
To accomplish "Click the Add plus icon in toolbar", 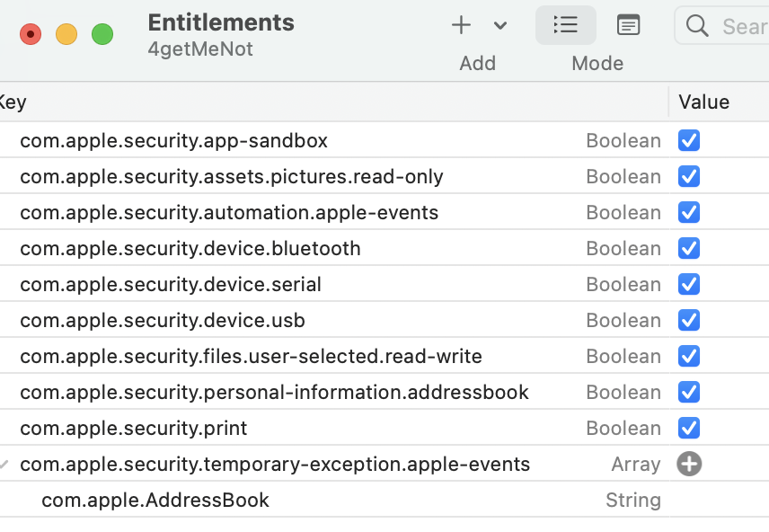I will [461, 25].
